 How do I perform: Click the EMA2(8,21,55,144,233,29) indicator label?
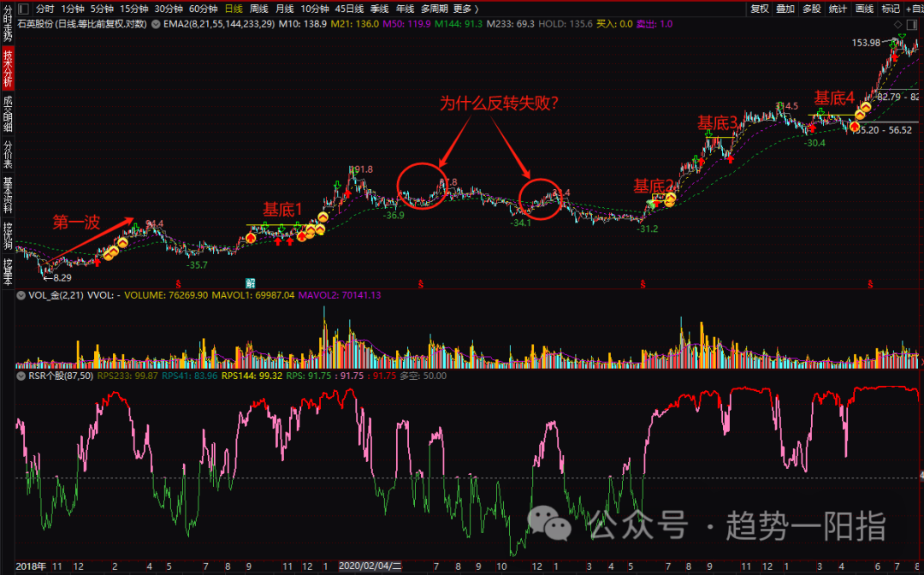pyautogui.click(x=219, y=24)
